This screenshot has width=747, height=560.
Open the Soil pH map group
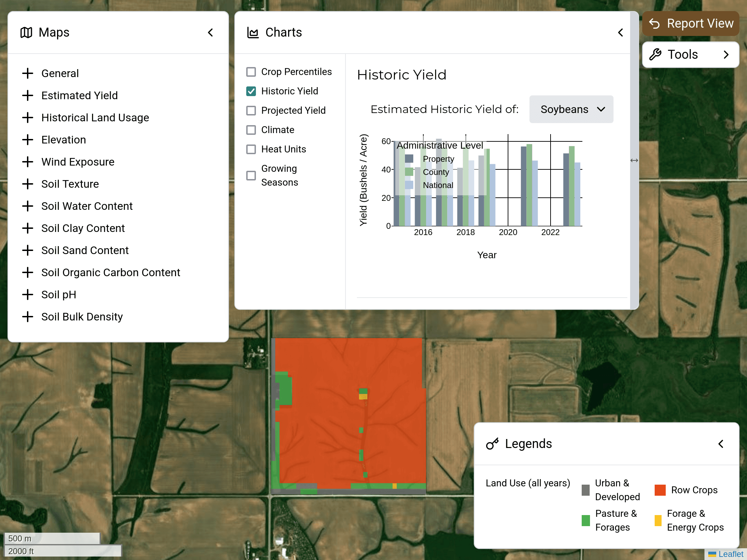59,295
